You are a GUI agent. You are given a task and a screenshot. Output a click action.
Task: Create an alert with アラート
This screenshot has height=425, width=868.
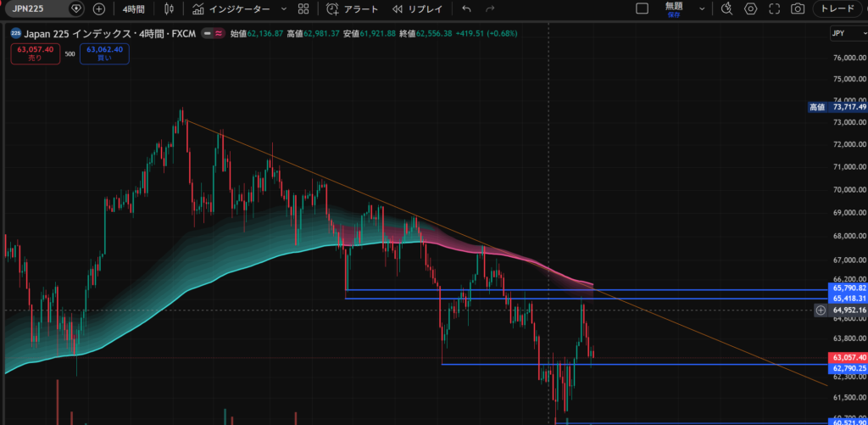pyautogui.click(x=352, y=8)
